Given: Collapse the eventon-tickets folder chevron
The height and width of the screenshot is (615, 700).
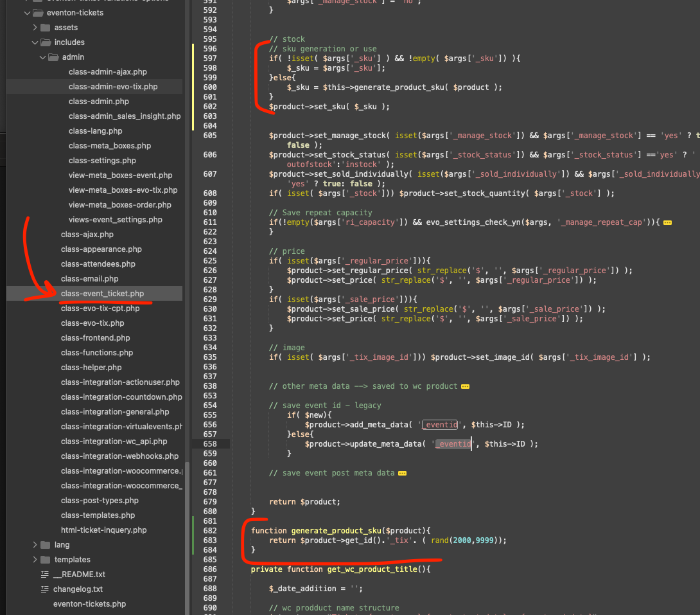Looking at the screenshot, I should [x=27, y=13].
